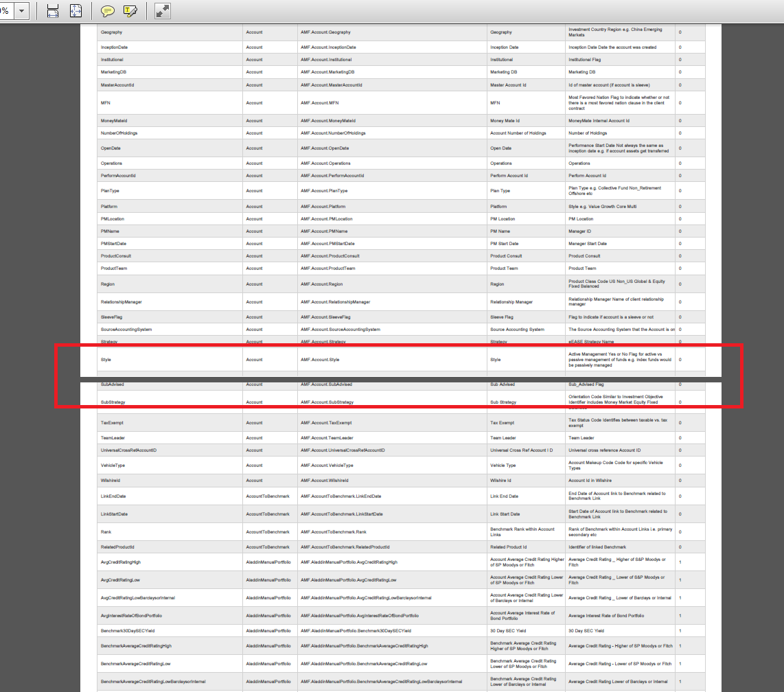Click the Benchmark30DaySECYield row label

point(128,631)
